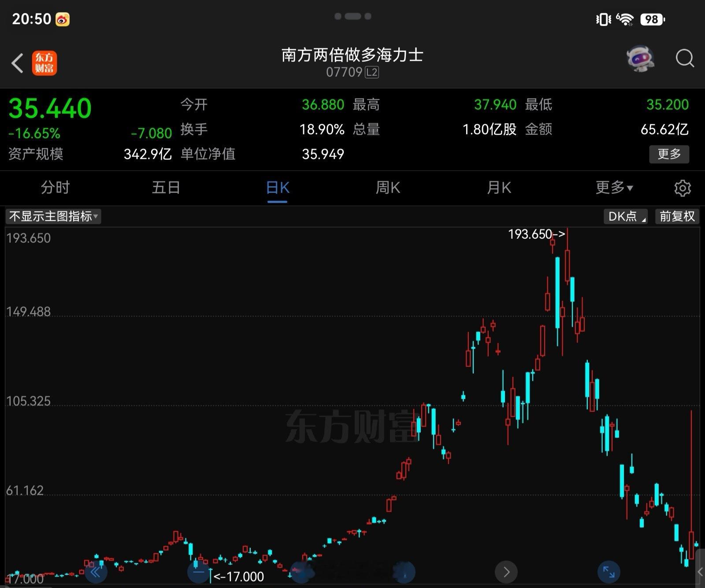Tap the 金额 value 65.62亿
Image resolution: width=705 pixels, height=588 pixels.
pos(664,129)
